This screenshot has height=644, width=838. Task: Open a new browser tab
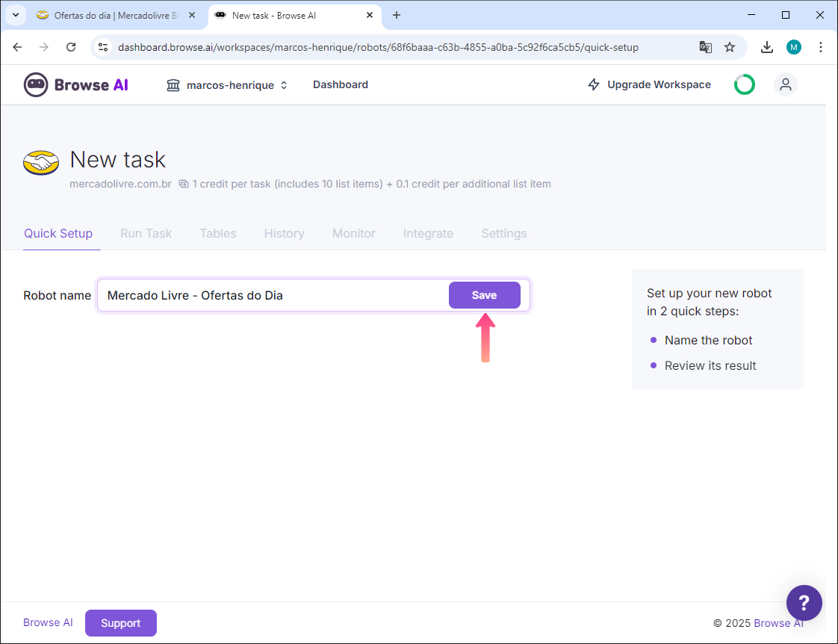point(397,15)
